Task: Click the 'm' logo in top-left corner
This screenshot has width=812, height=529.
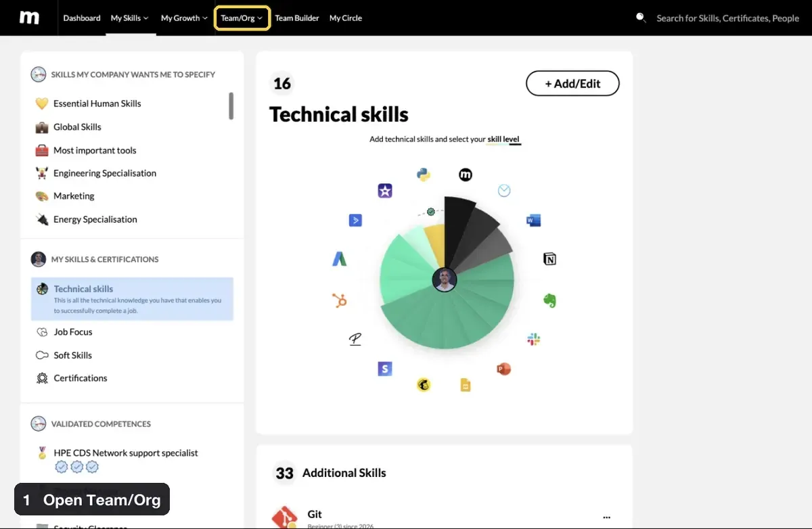Action: [x=29, y=18]
